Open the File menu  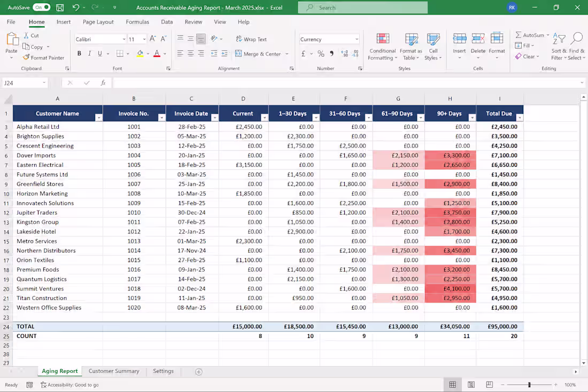(x=11, y=22)
